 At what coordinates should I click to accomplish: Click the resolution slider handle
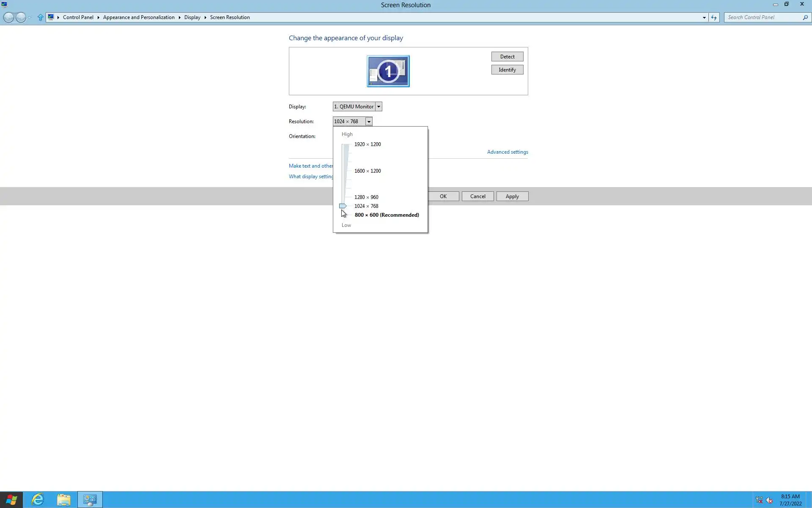pos(343,206)
